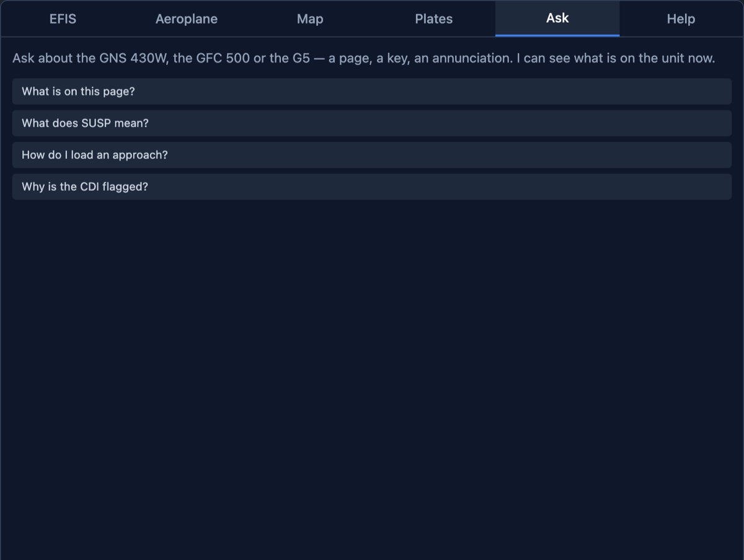The image size is (744, 560).
Task: Choose the "What does SUSP mean?" suggestion
Action: click(372, 123)
